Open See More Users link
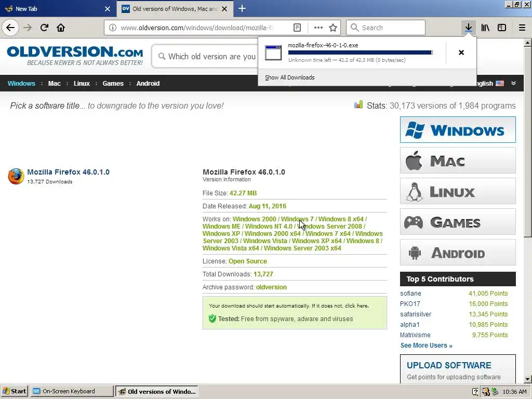This screenshot has width=532, height=399. pos(426,345)
